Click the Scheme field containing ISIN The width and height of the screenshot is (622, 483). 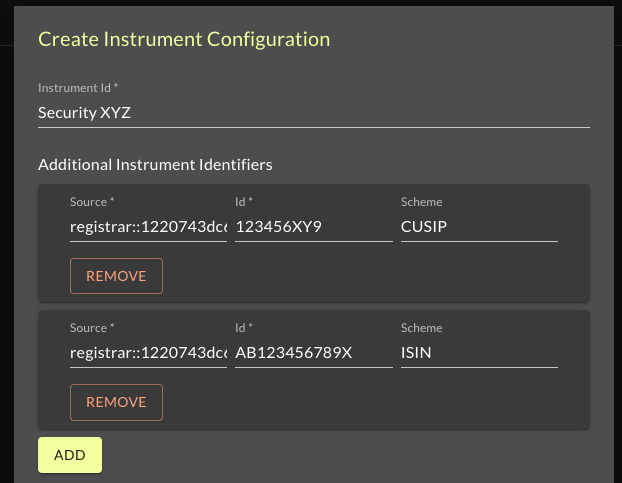(x=478, y=353)
